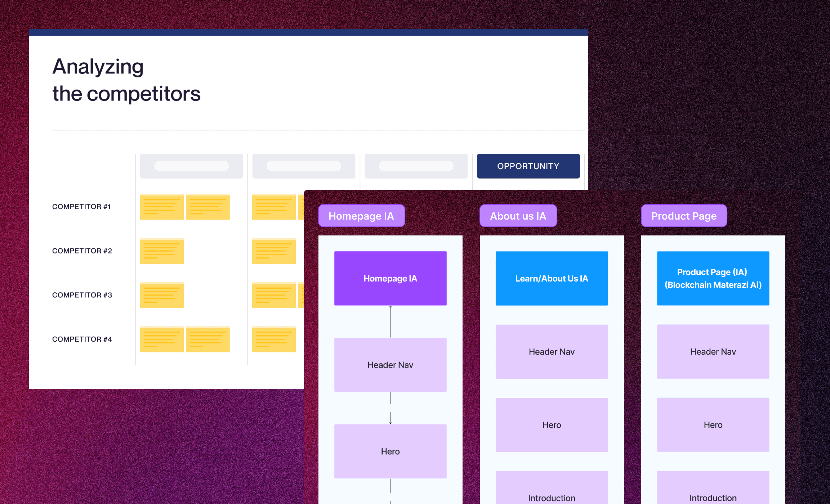Click the COMPETITOR #3 row label
Screen dimensions: 830x504
(82, 295)
